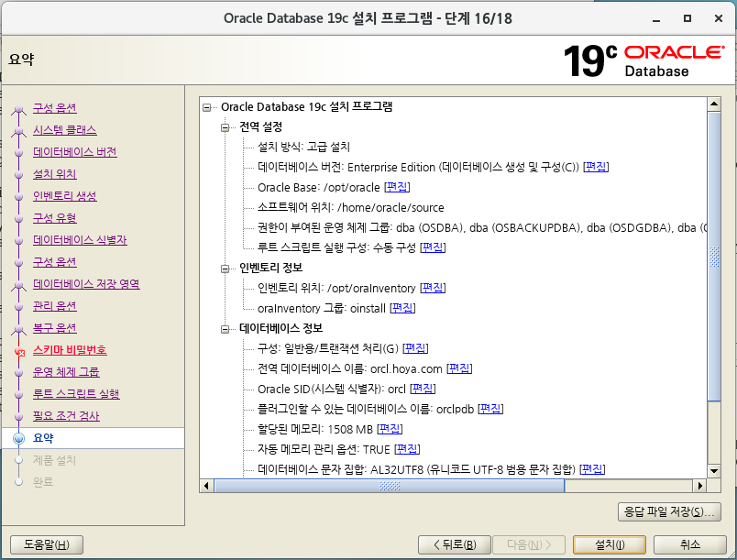Screen dimensions: 737x560
Task: Go to the 데이터베이스 저장 영역 step
Action: (86, 284)
